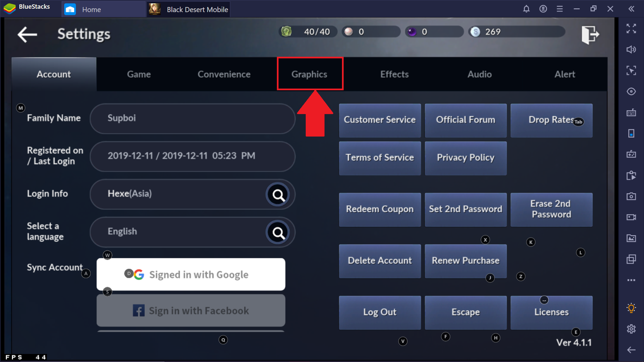The height and width of the screenshot is (362, 644).
Task: Toggle fullscreen from the sidebar
Action: [x=631, y=29]
